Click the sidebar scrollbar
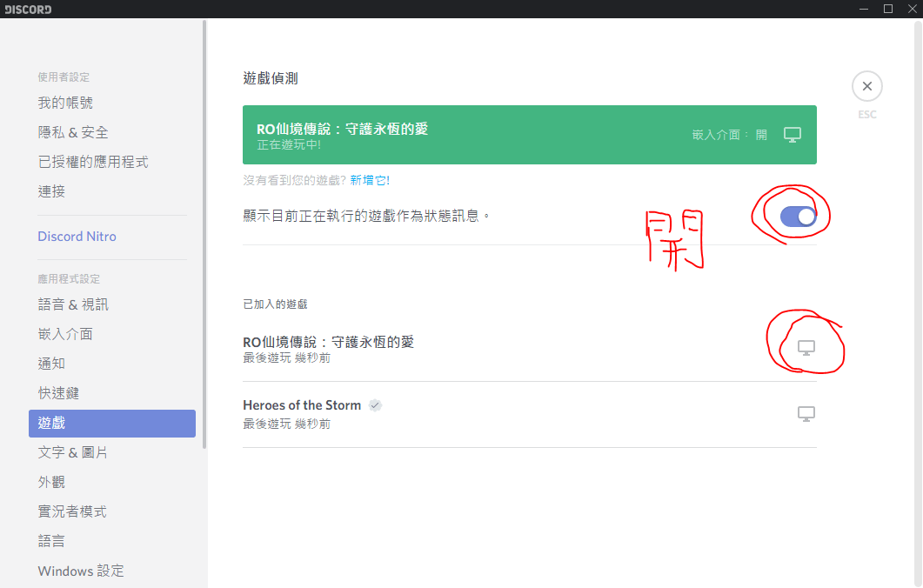The height and width of the screenshot is (588, 923). (x=204, y=234)
